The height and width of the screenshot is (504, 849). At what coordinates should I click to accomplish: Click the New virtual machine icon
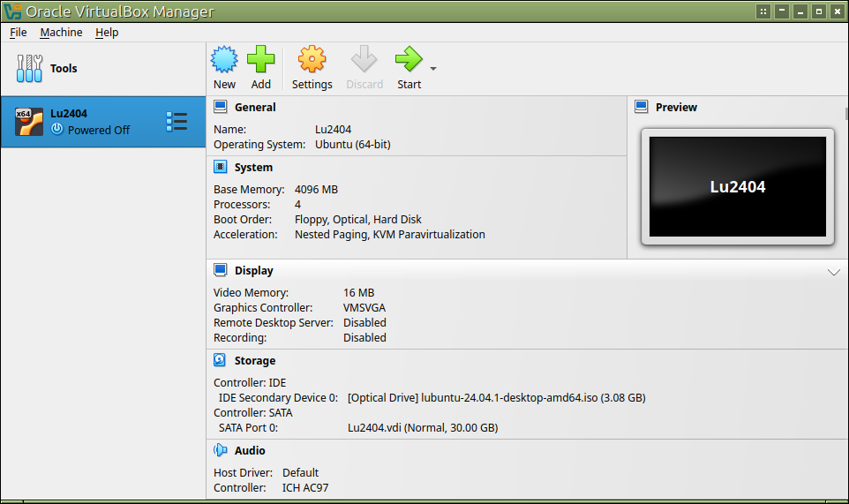[224, 60]
